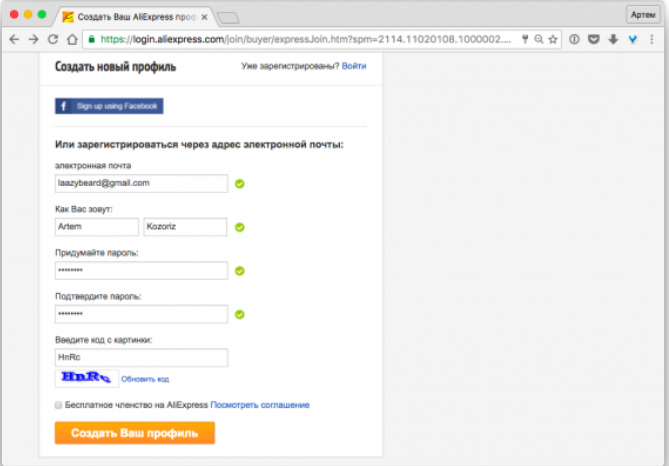Open the home page via the house icon
This screenshot has height=466, width=669.
tap(72, 40)
